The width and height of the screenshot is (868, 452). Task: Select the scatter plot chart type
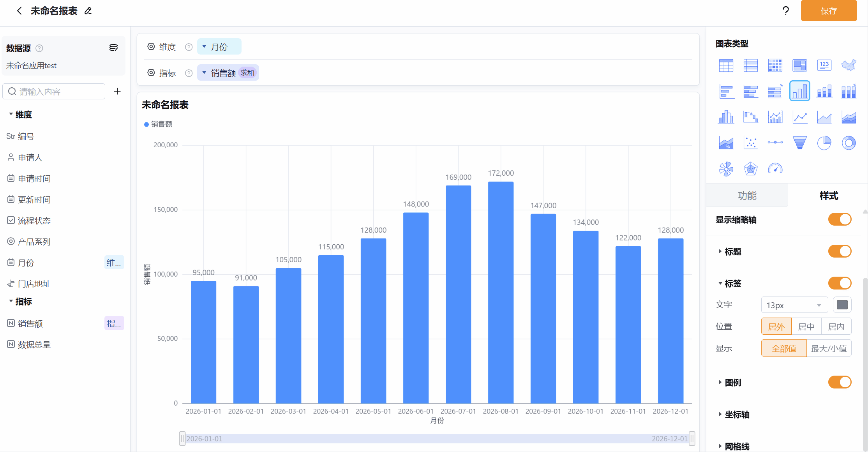(750, 143)
